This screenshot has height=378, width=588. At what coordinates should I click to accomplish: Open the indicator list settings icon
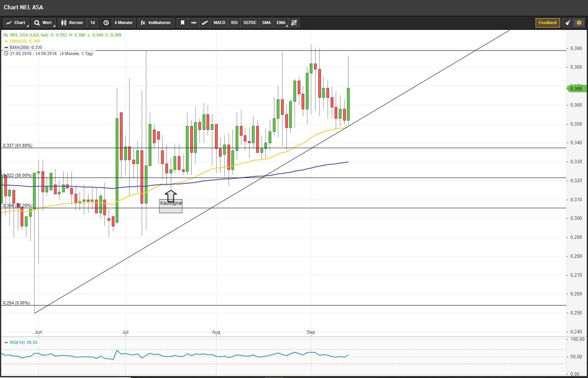(294, 23)
